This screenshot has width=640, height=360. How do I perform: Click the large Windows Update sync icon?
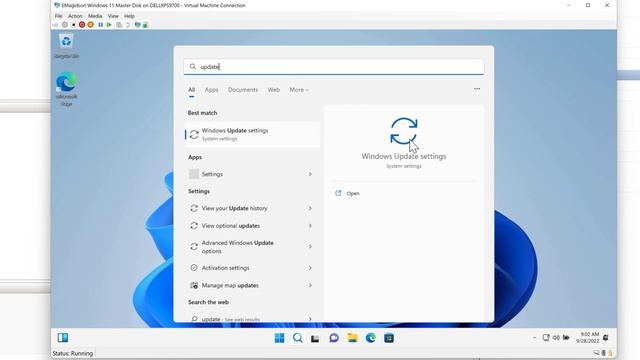click(x=404, y=131)
